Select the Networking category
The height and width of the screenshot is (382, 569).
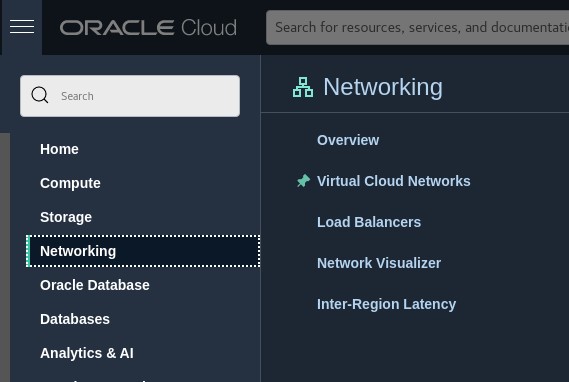(x=143, y=251)
